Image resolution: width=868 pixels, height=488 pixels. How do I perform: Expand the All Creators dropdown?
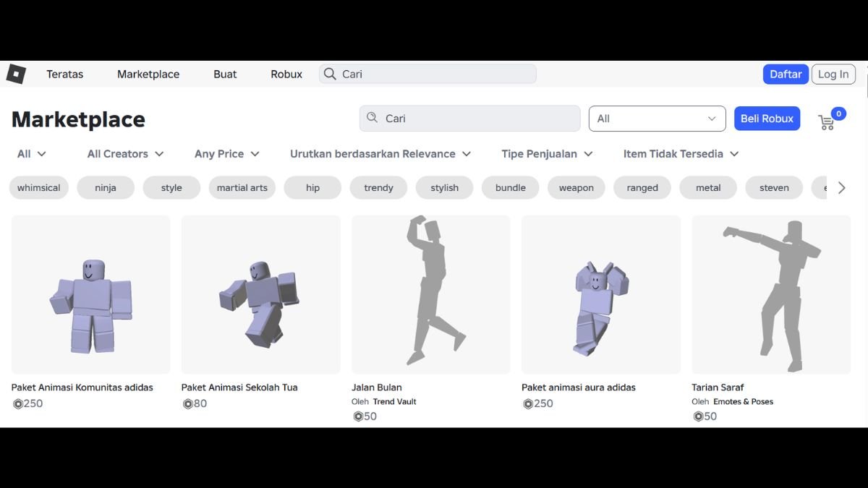point(125,154)
